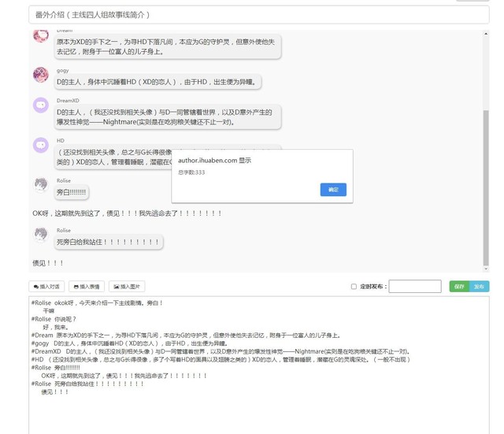Screen dimensions: 504x434
Task: Click gogy's pink avatar icon
Action: [41, 75]
